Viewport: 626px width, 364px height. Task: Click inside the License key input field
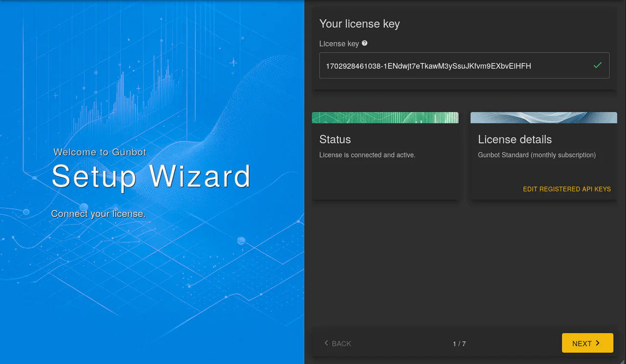464,65
